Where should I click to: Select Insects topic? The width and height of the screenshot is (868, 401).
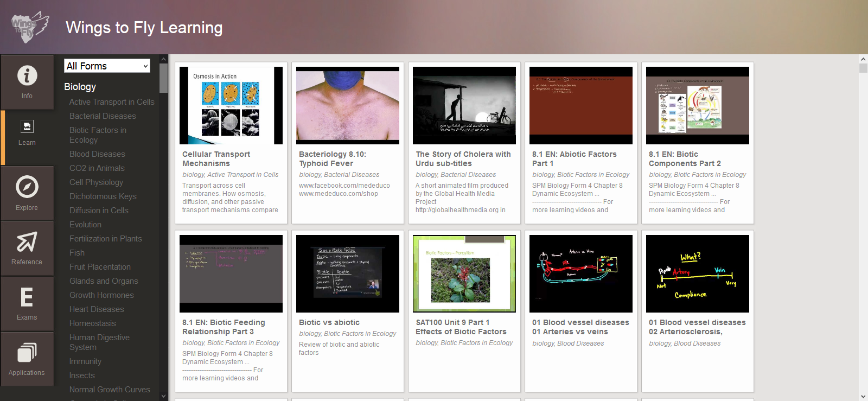point(82,375)
